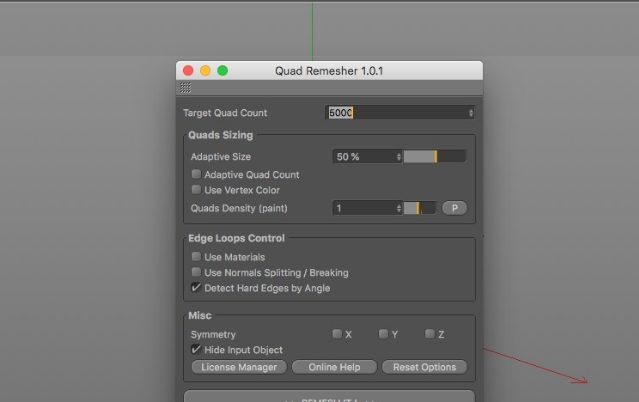Enable Y symmetry checkbox

point(383,334)
